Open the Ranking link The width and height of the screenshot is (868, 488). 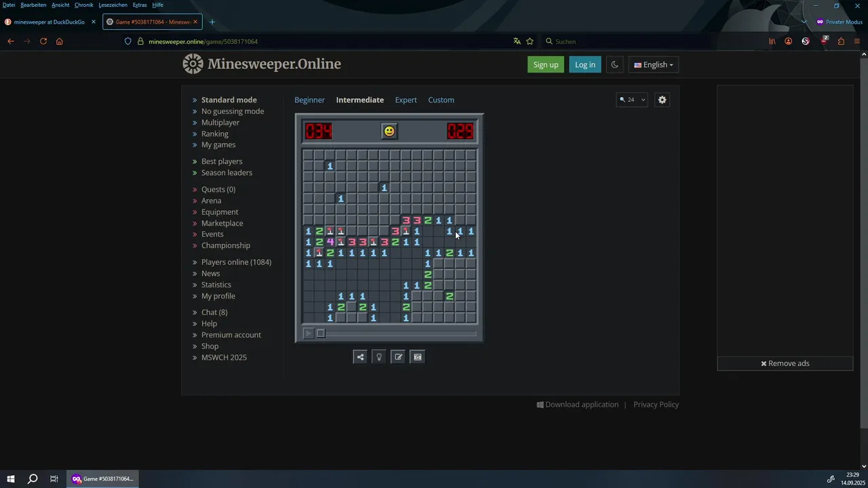pyautogui.click(x=215, y=134)
